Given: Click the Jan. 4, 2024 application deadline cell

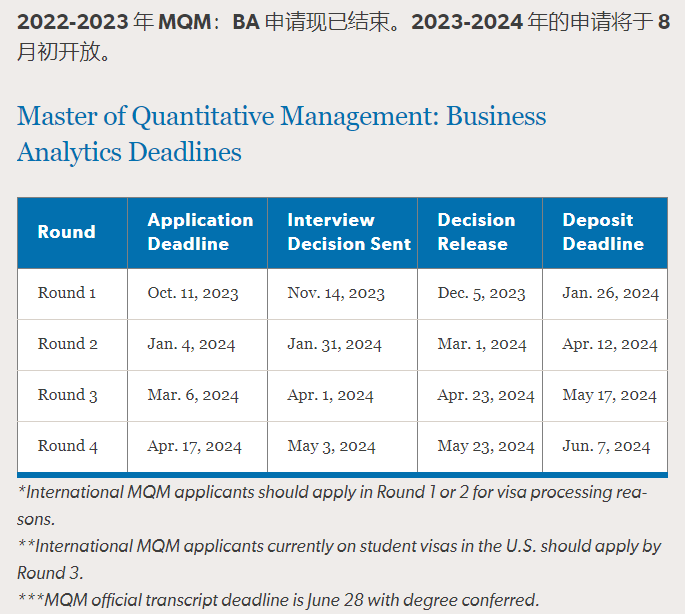Looking at the screenshot, I should [x=191, y=344].
